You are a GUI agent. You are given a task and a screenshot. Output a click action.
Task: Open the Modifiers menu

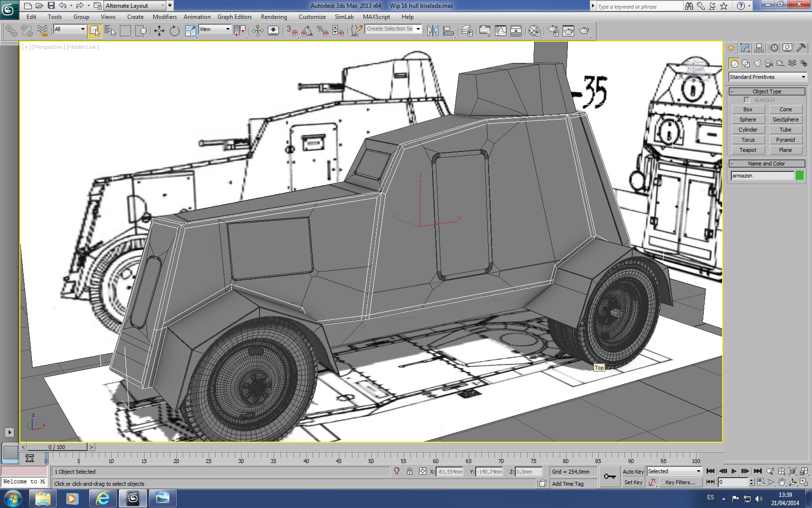(x=164, y=17)
